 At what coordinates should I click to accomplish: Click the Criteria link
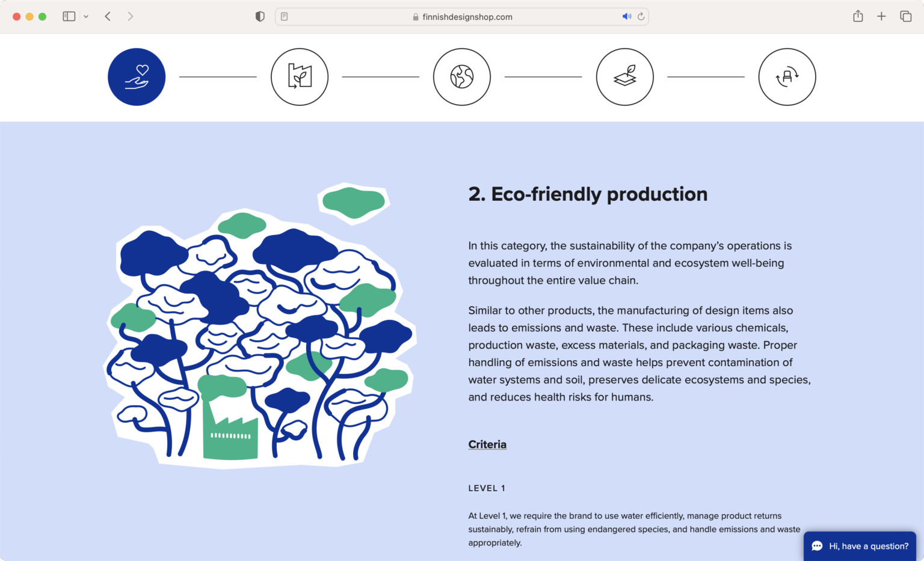coord(487,444)
